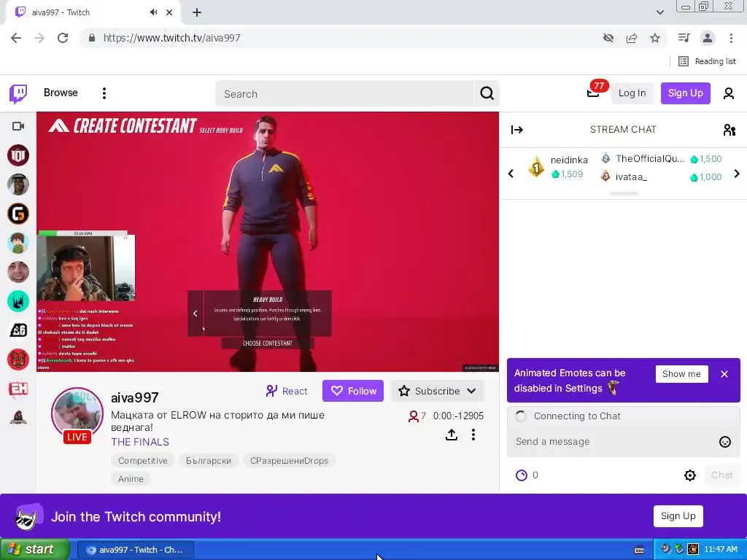The image size is (747, 560).
Task: Show the previous leaderboard page
Action: coord(511,174)
